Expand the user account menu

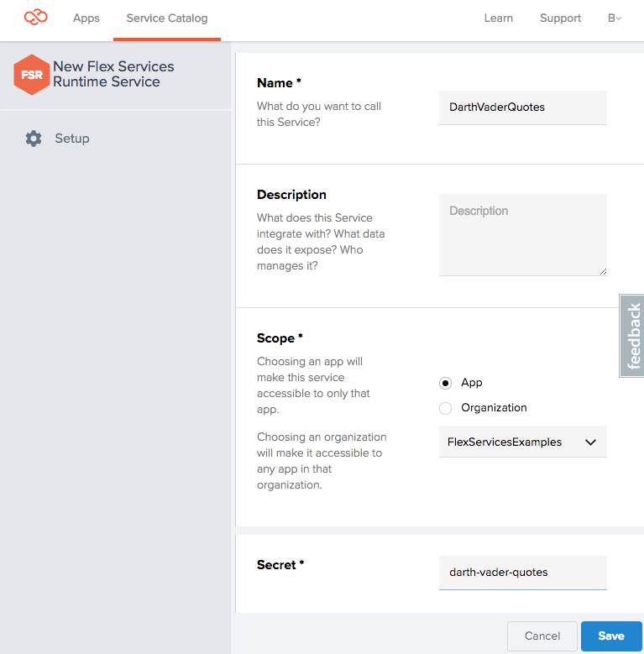click(615, 18)
